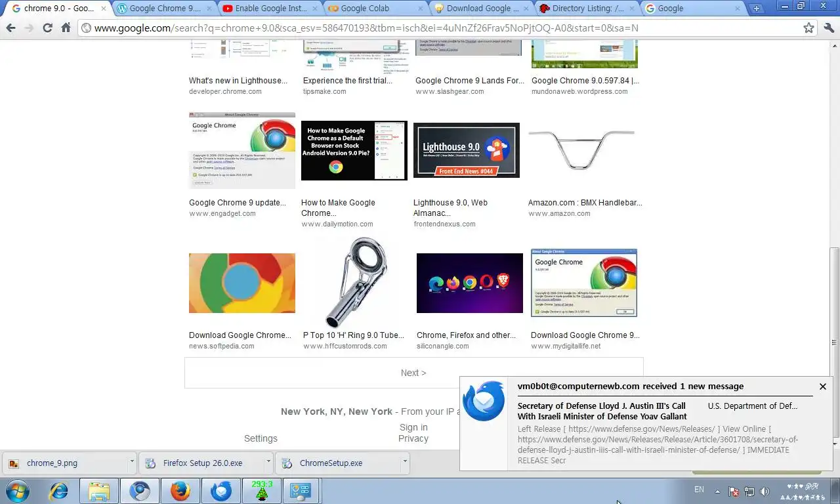This screenshot has width=840, height=504.
Task: Click 'Google Chrome 9 Lands For...' result title
Action: [x=470, y=81]
